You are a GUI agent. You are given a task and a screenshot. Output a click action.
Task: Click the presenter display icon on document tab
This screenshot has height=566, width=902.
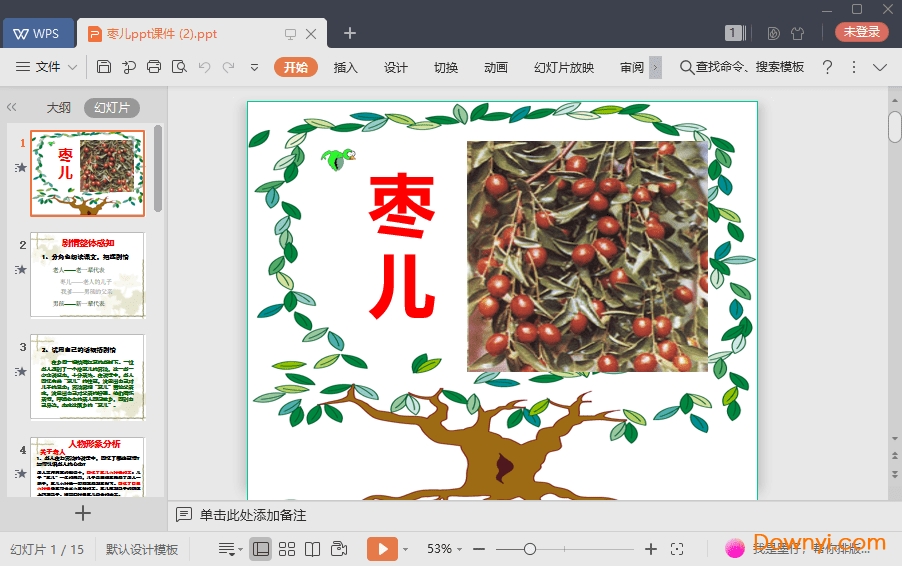pyautogui.click(x=291, y=34)
